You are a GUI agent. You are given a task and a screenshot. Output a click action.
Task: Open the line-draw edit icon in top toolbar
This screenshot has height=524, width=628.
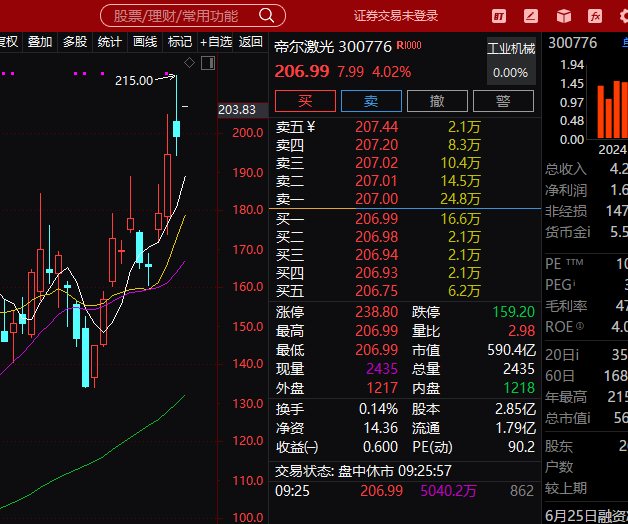[531, 16]
